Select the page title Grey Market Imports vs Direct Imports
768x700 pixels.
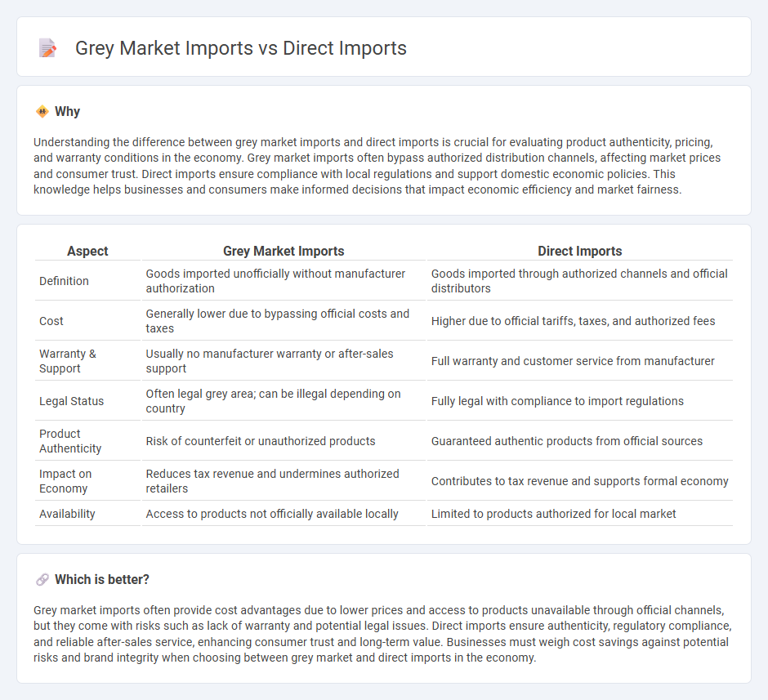(240, 48)
